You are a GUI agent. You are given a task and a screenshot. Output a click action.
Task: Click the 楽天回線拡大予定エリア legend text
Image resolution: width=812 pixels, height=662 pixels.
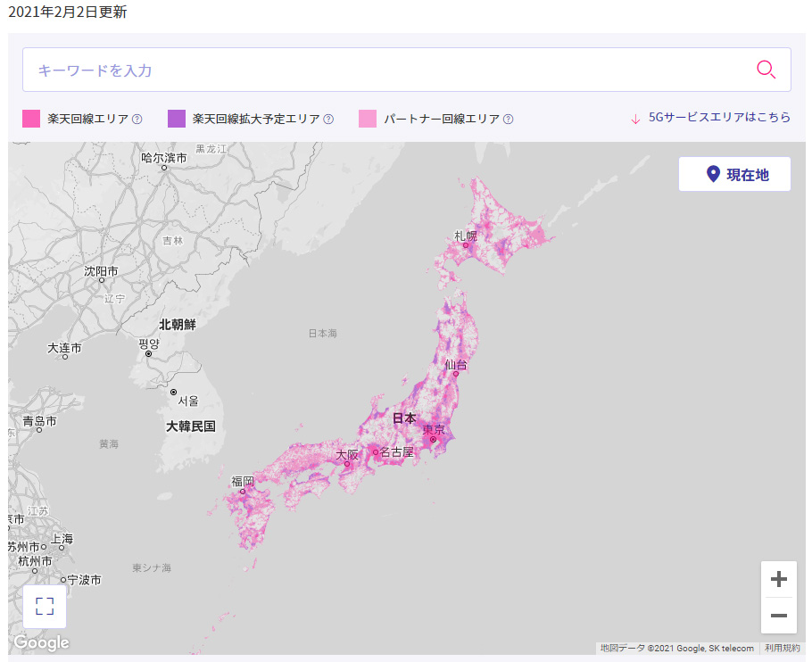coord(256,119)
